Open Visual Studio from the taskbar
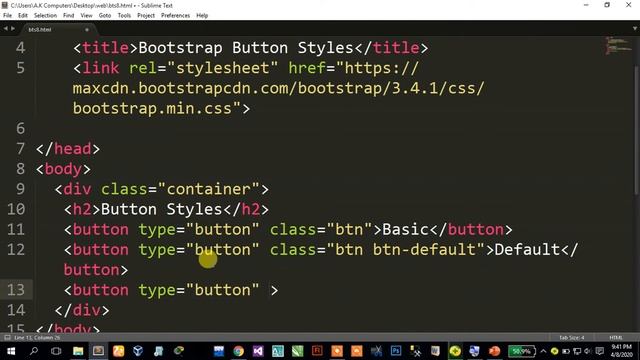 point(258,351)
